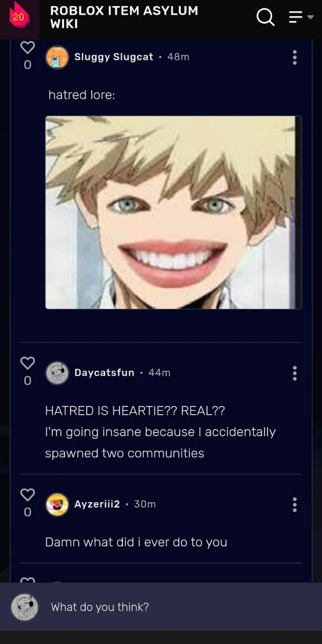Image resolution: width=322 pixels, height=644 pixels.
Task: View Daycatsfun's avatar
Action: click(x=57, y=373)
